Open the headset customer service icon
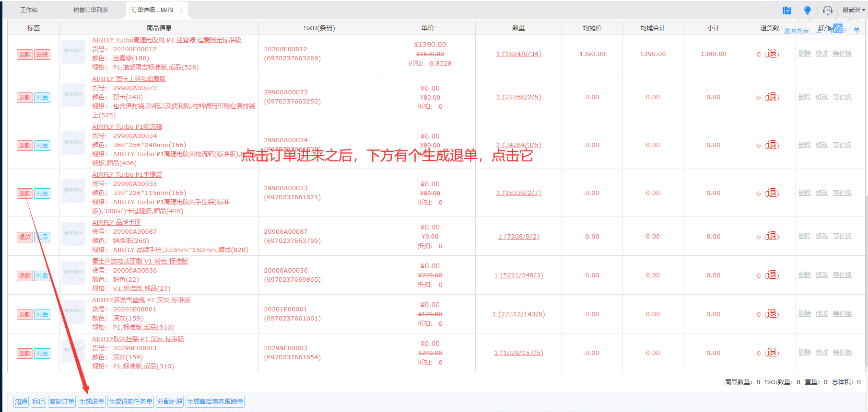This screenshot has width=868, height=412. (828, 10)
